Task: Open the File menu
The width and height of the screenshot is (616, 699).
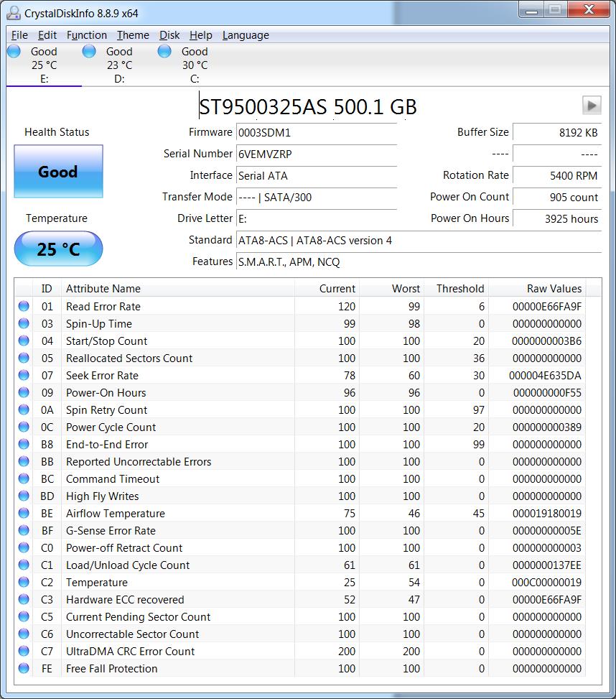Action: coord(19,35)
